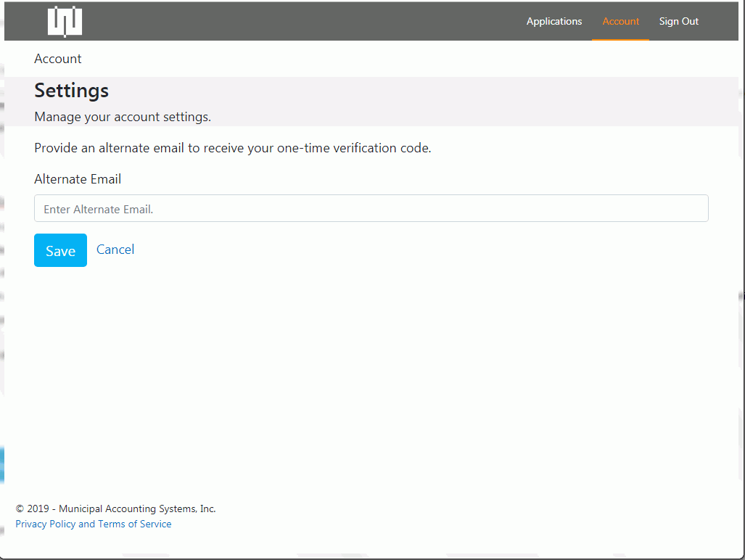Screen dimensions: 745x560
Task: Click 'Manage your account settings' subtitle
Action: click(122, 117)
